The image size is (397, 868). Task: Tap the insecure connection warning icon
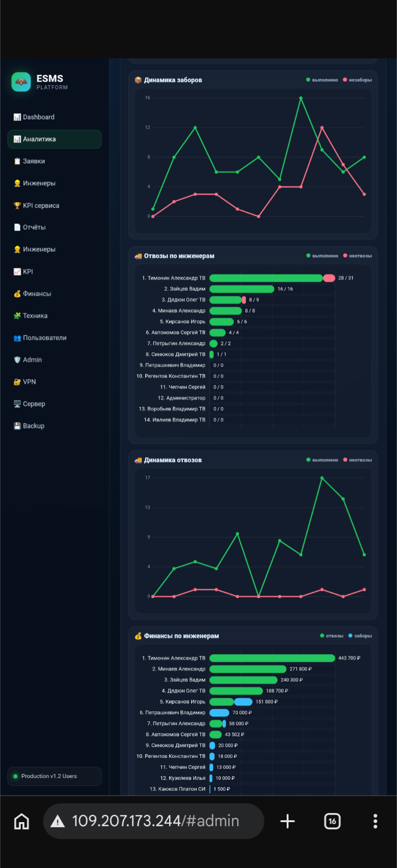coord(57,821)
